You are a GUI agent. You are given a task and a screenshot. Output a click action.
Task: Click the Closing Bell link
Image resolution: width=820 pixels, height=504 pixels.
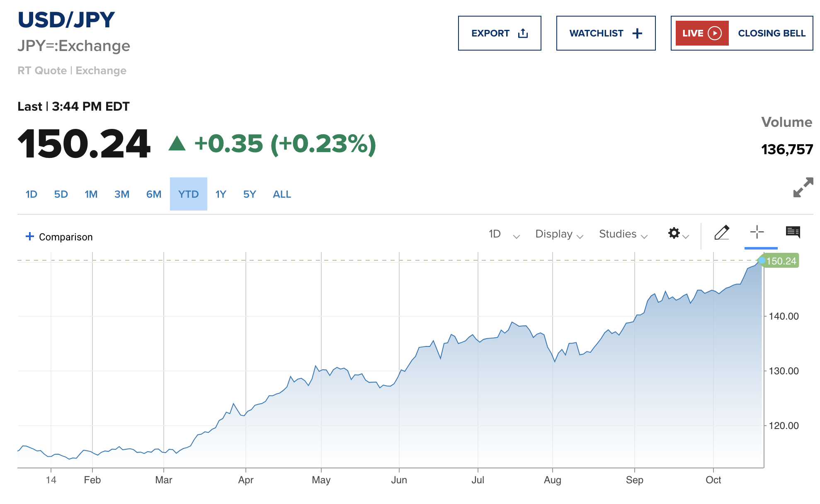(x=771, y=34)
